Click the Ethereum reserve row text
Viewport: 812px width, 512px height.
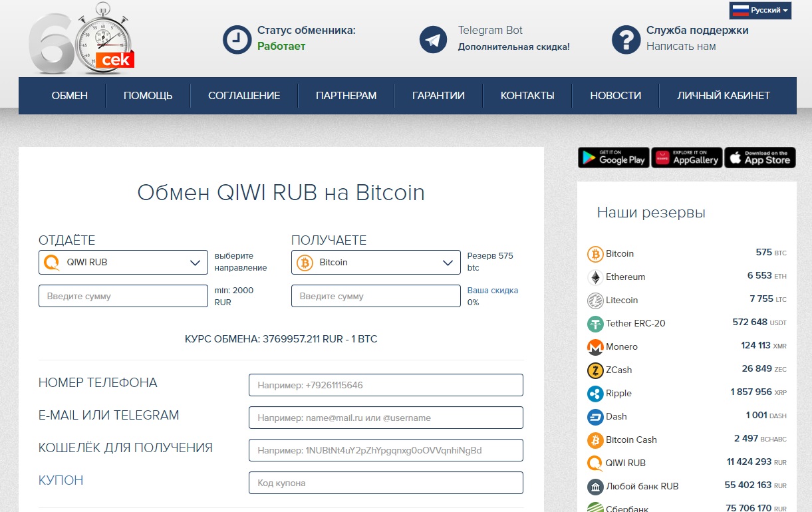(x=625, y=277)
